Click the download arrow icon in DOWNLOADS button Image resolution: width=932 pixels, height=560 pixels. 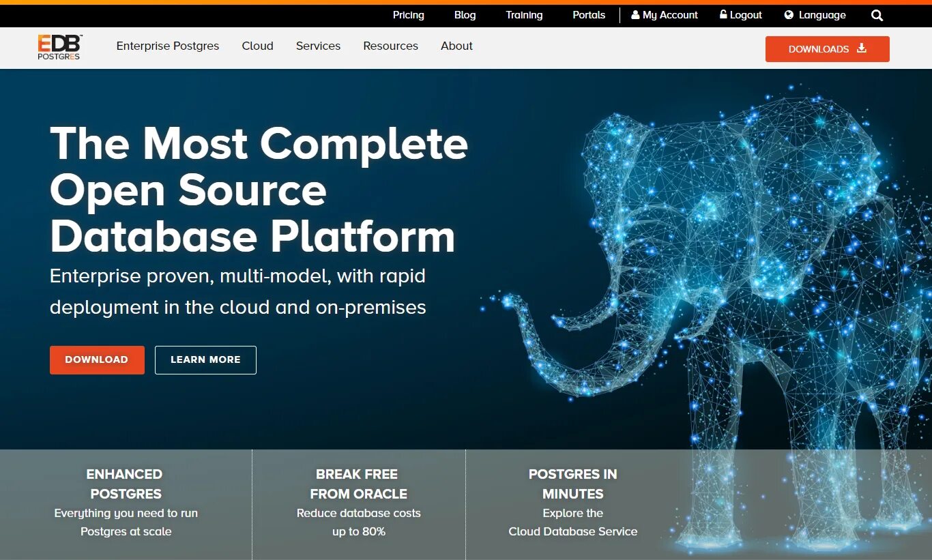[862, 48]
